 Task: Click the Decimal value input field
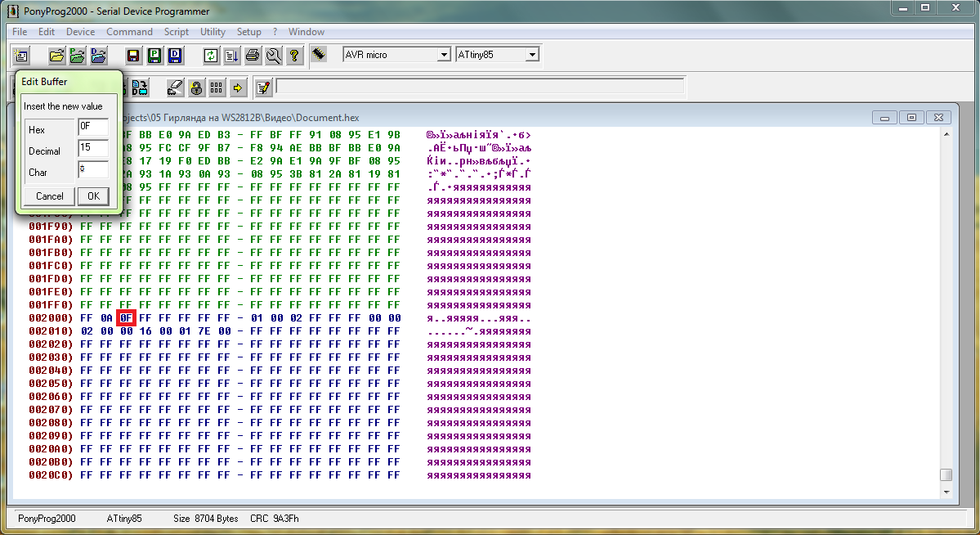tap(93, 148)
